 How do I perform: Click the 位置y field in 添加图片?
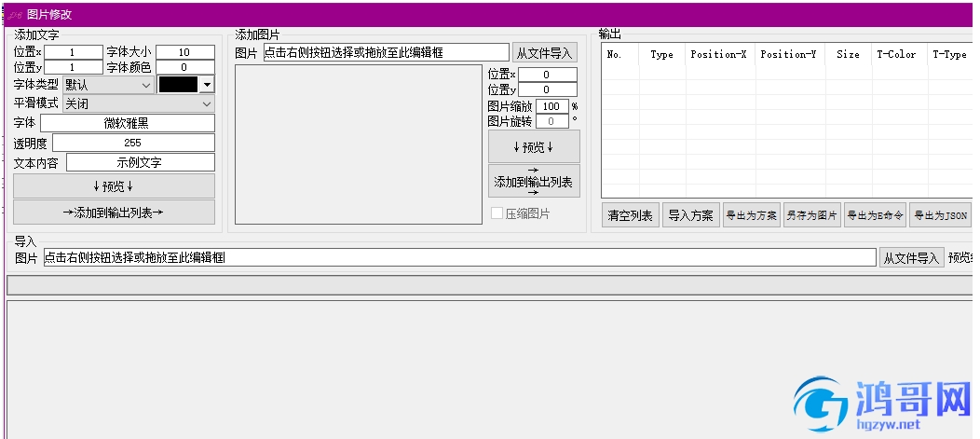[x=548, y=89]
